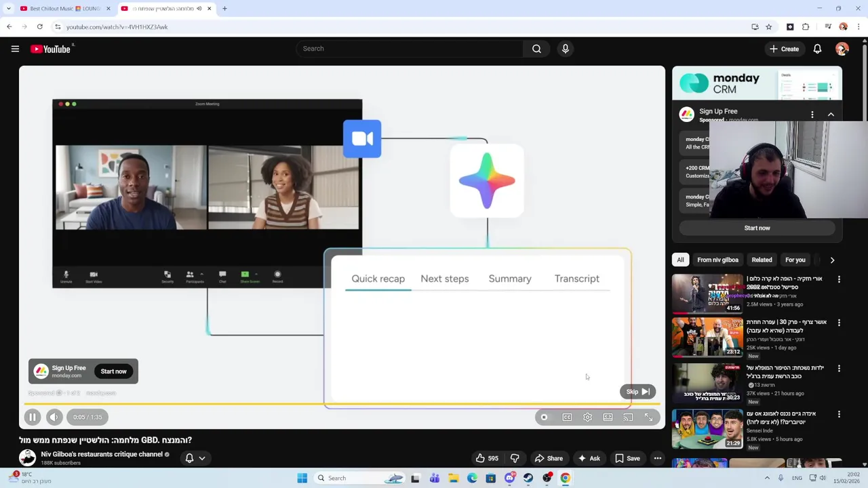Mute the video volume
Image resolution: width=868 pixels, height=488 pixels.
55,418
